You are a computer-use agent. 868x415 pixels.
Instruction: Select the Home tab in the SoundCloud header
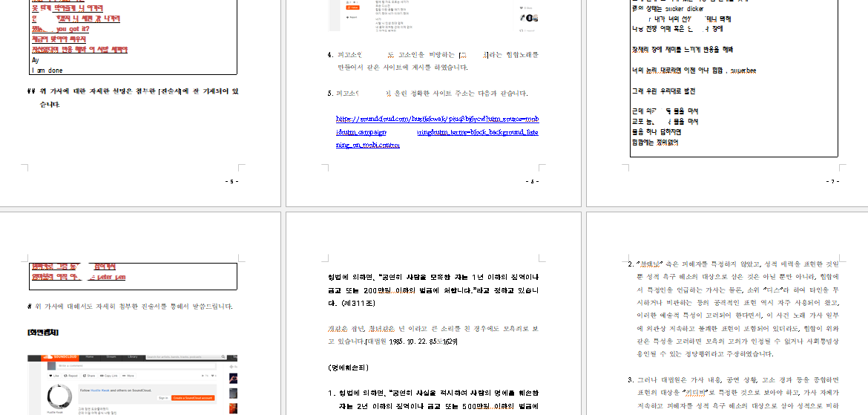[x=89, y=357]
